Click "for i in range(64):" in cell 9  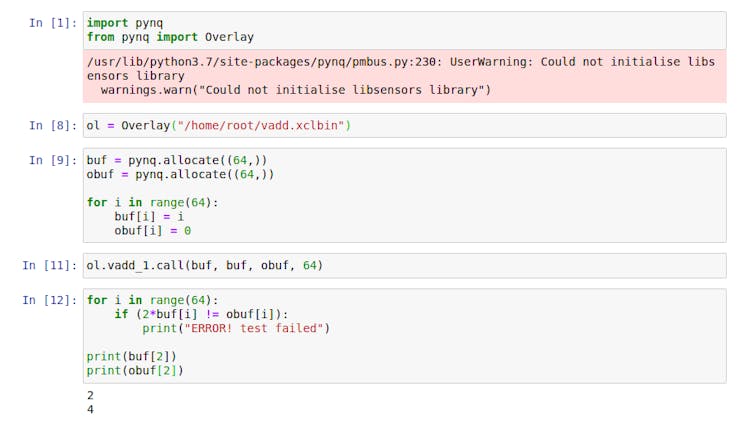pos(152,203)
